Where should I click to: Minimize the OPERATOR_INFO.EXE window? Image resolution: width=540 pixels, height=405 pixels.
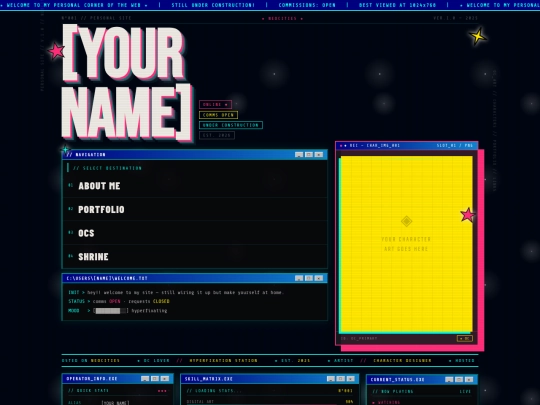[x=145, y=378]
